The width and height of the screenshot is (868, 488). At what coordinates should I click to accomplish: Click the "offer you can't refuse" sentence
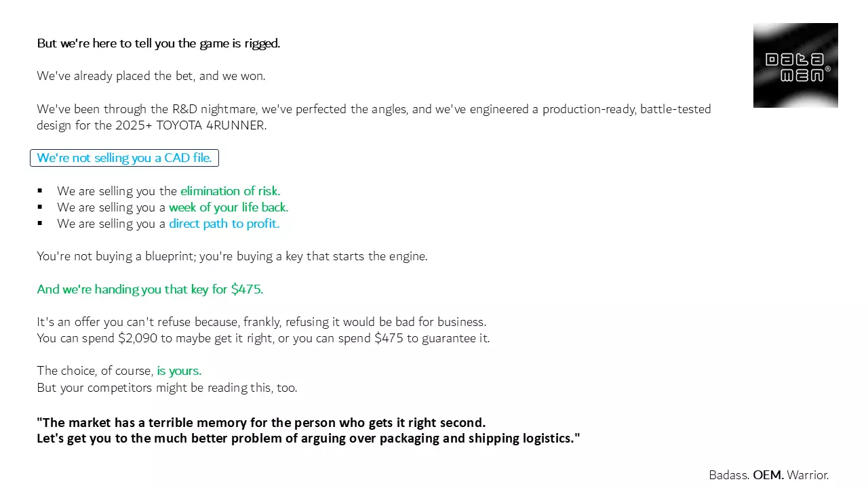261,322
